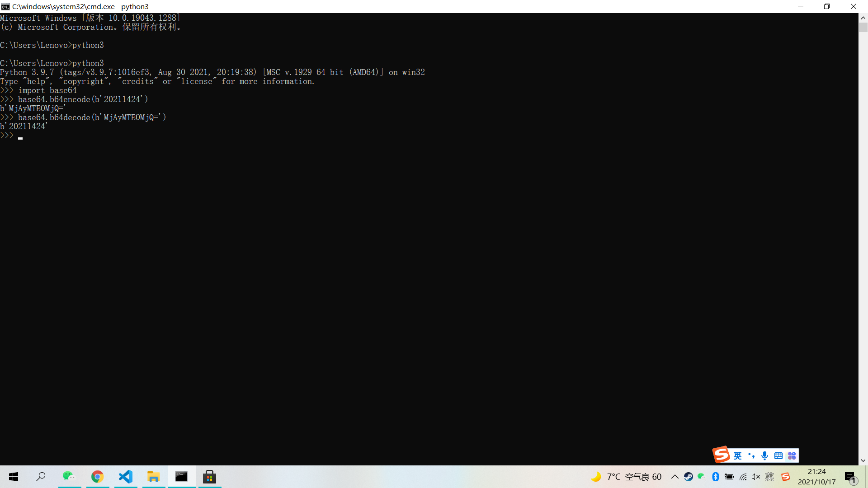Open Sogou soft keyboard icon
The image size is (868, 488).
click(778, 455)
